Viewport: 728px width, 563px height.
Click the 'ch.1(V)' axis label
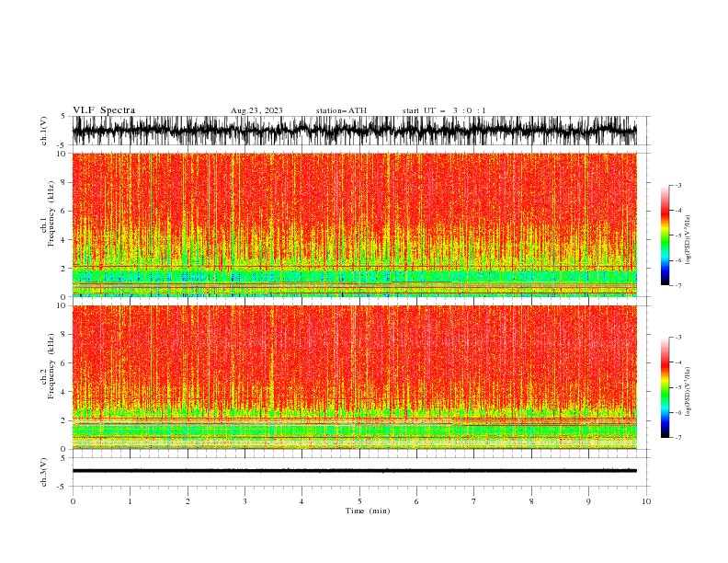43,131
